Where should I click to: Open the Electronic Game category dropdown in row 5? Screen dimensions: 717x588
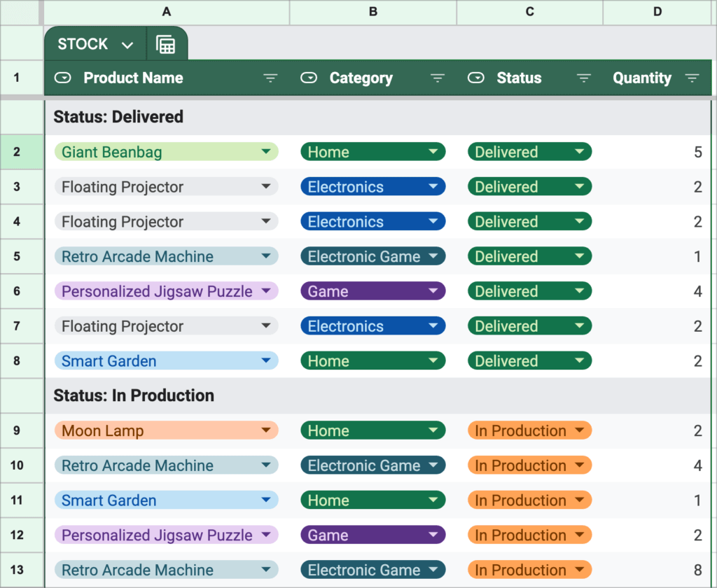tap(433, 256)
